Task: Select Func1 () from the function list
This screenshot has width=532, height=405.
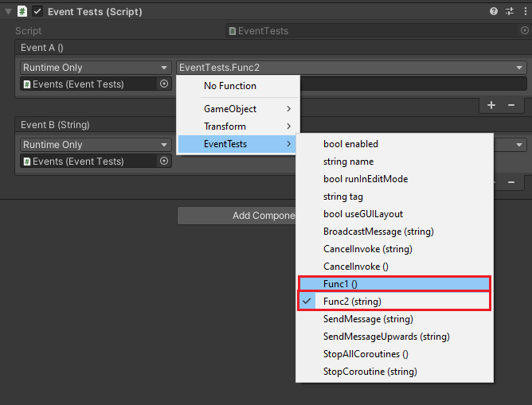Action: (x=394, y=284)
